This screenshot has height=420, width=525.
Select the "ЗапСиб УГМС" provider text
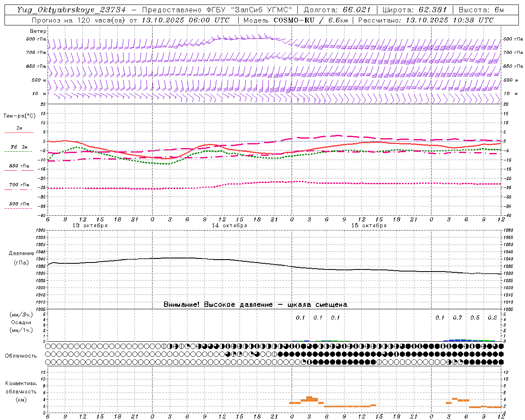point(261,10)
